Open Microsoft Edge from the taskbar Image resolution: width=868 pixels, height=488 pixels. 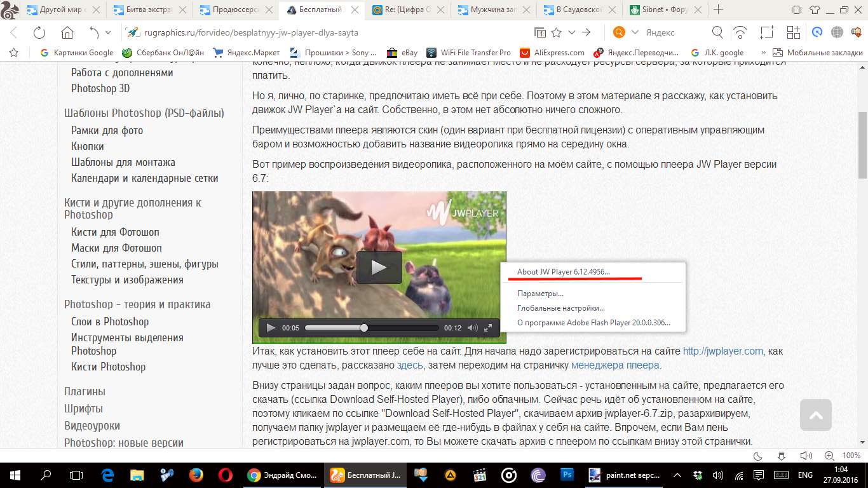(x=107, y=475)
